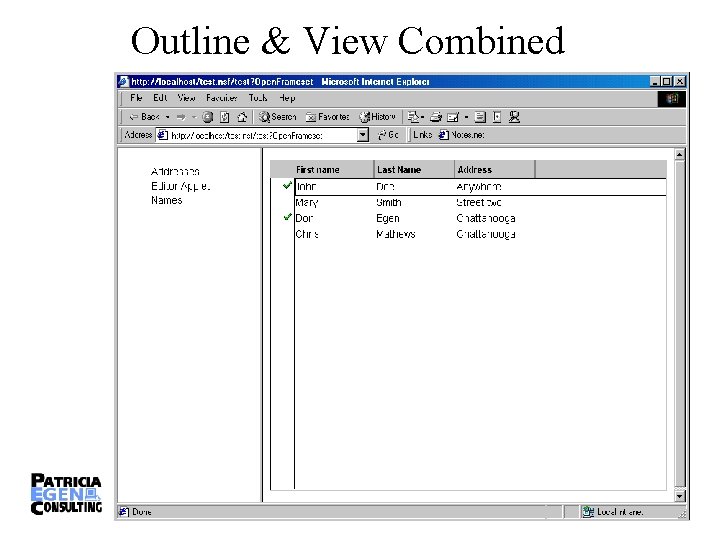Viewport: 720px width, 540px height.
Task: Click the Discuss toolbar icon
Action: tap(480, 117)
